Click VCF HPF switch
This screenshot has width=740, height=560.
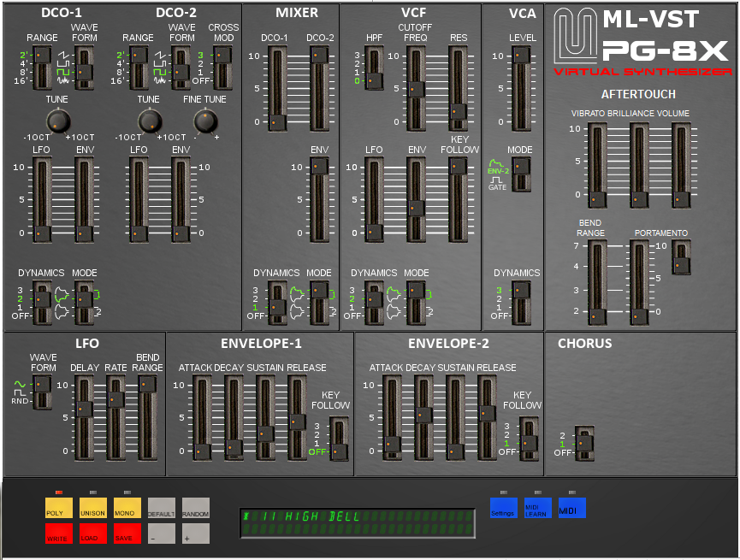click(x=374, y=68)
